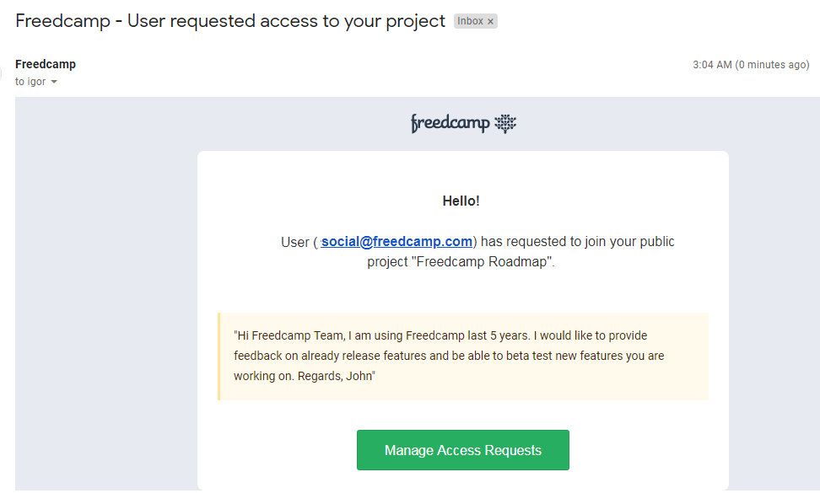This screenshot has width=820, height=504.
Task: Expand recipient details arrow beside "to igor"
Action: 54,82
